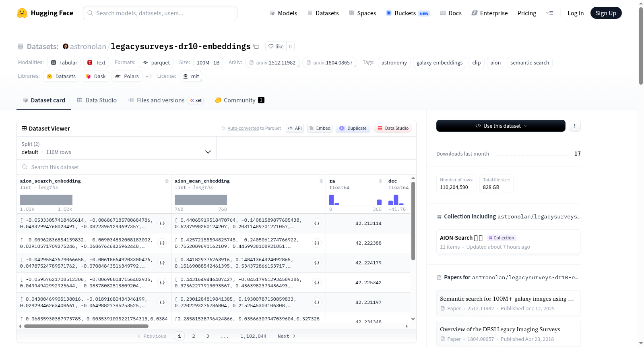Expand the first aion_search_embedding cell braces icon

point(162,223)
